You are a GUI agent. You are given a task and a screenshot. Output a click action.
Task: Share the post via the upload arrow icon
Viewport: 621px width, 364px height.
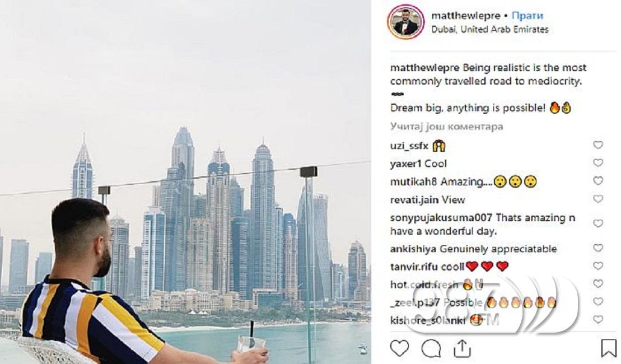click(461, 348)
